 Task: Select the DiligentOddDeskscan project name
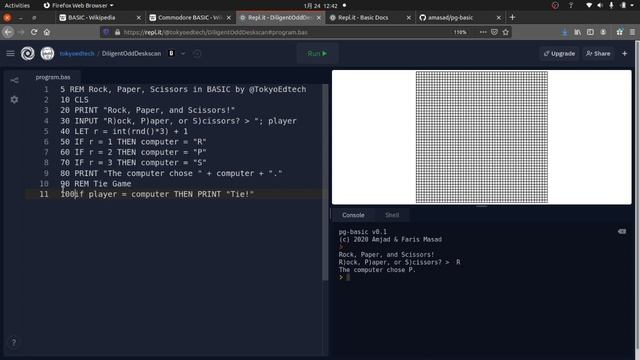point(131,53)
